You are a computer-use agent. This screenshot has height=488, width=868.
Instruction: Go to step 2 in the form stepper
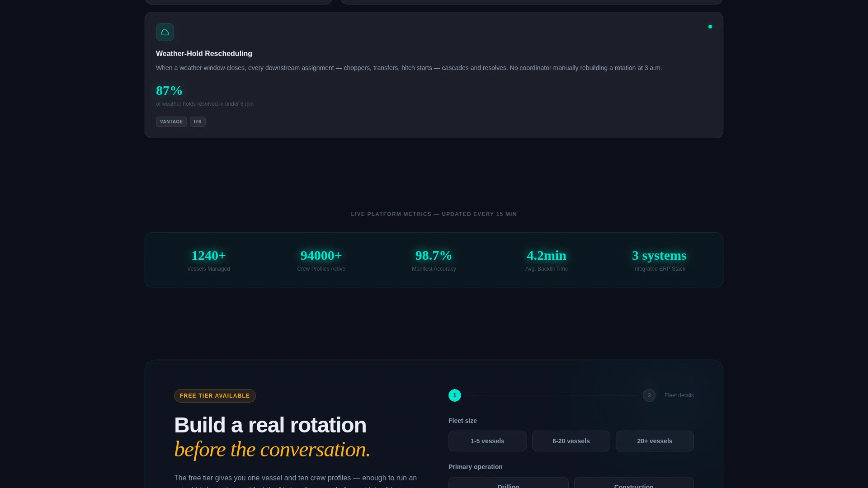pos(649,395)
